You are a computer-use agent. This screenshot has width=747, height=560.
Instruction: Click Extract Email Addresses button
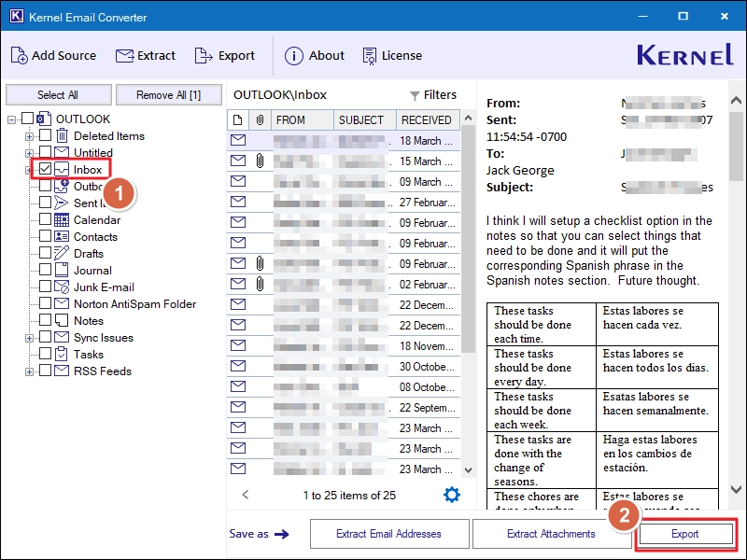pyautogui.click(x=389, y=534)
